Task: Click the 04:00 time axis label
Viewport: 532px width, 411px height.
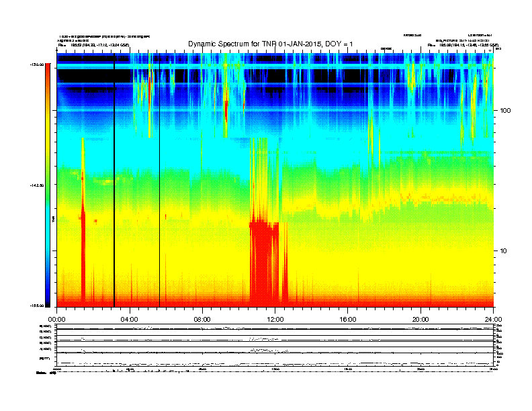Action: coord(130,320)
